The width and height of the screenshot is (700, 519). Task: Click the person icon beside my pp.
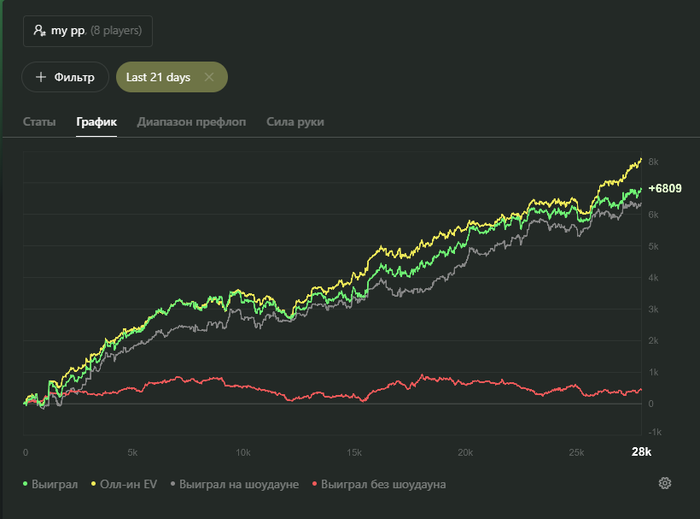(40, 30)
